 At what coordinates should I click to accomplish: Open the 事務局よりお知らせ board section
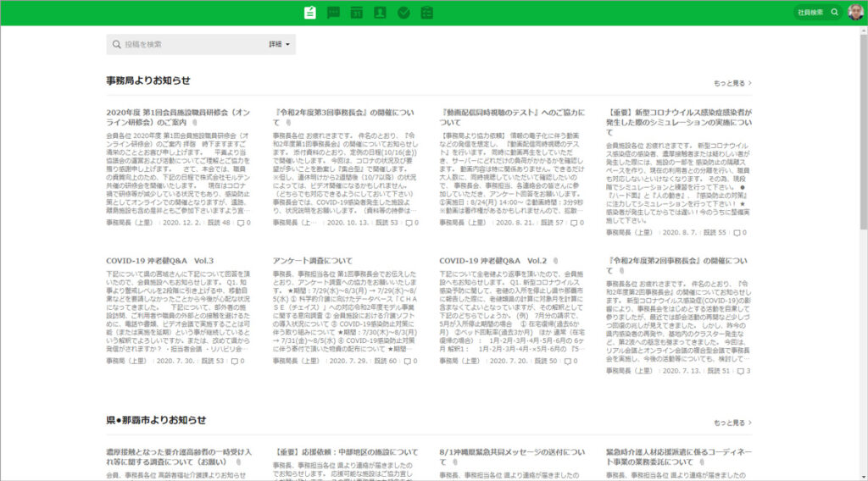pos(148,80)
